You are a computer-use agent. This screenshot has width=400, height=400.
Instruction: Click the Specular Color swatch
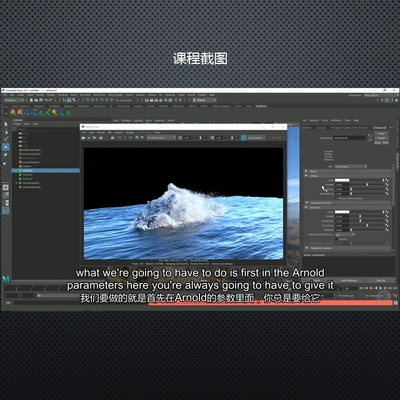[x=342, y=212]
